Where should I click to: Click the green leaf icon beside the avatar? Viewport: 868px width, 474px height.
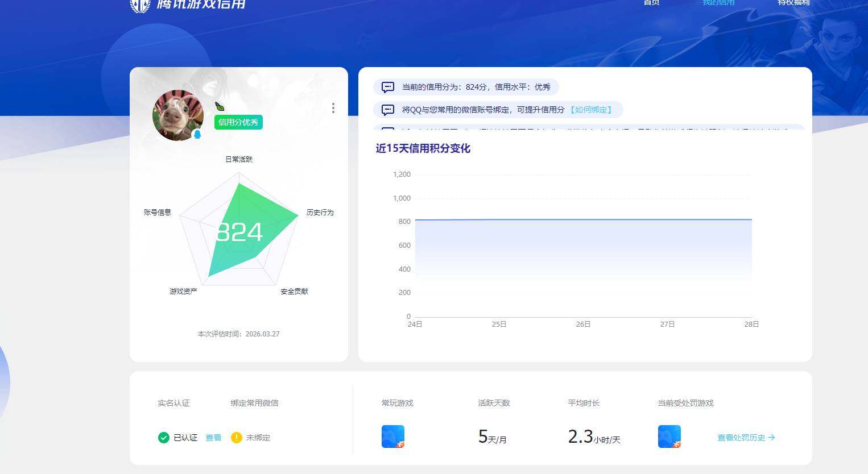[x=218, y=106]
